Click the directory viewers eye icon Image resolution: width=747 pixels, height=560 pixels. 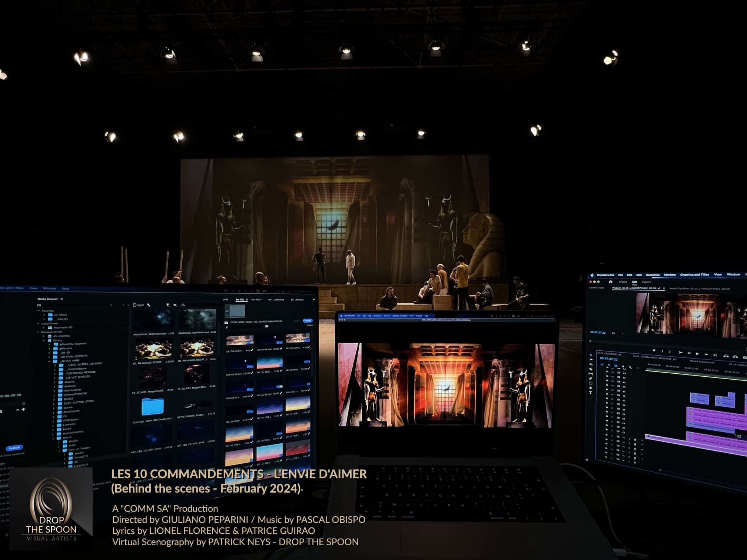pos(175,305)
